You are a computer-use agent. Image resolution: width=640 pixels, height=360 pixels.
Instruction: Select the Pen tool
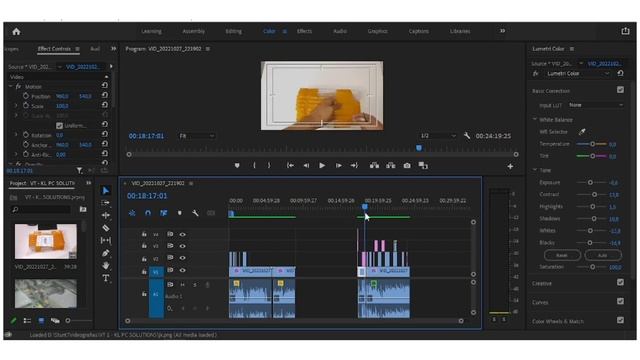coord(106,253)
